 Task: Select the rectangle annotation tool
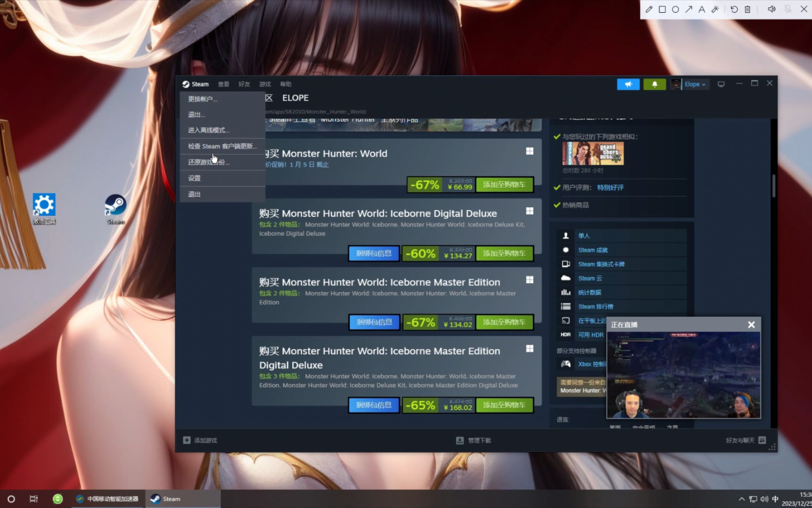[663, 9]
